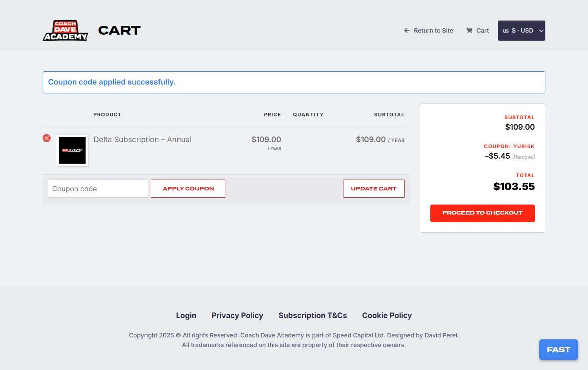Open the Privacy Policy footer link
The height and width of the screenshot is (370, 588).
point(237,316)
